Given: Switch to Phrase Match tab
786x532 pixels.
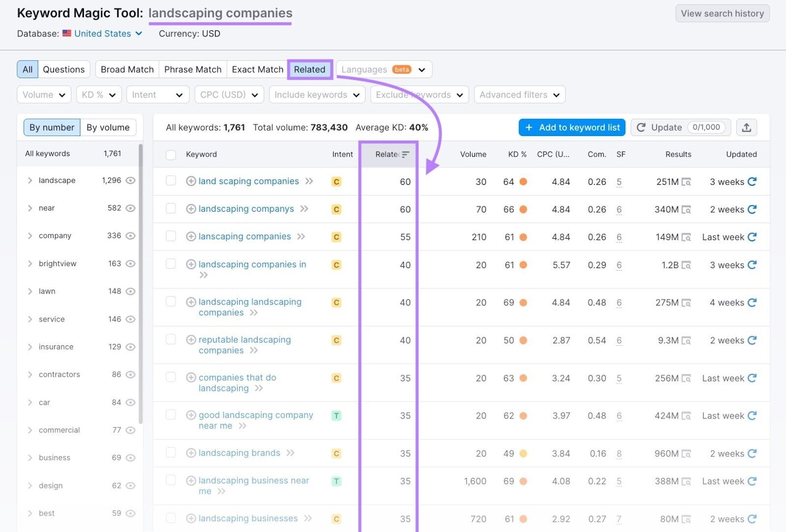Looking at the screenshot, I should (x=193, y=69).
